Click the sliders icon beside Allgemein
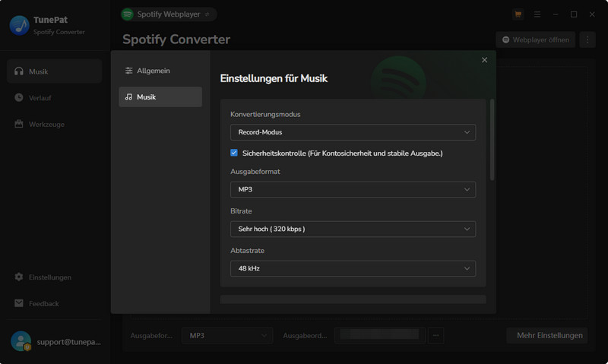 tap(128, 71)
